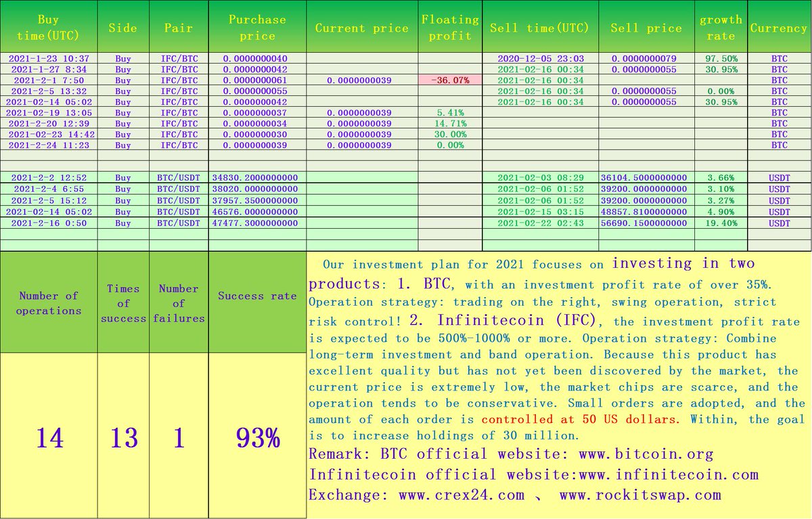The width and height of the screenshot is (812, 519).
Task: Click the sell price 36104.5000000000
Action: 646,177
